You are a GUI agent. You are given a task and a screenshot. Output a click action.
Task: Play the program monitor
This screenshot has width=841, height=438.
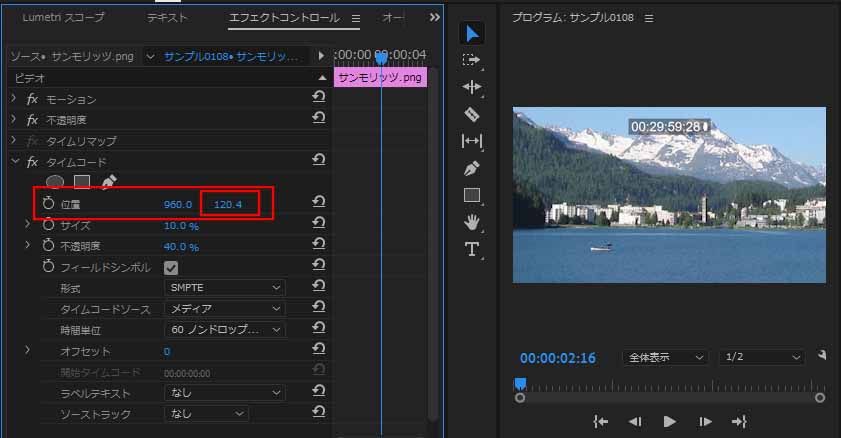pos(669,422)
